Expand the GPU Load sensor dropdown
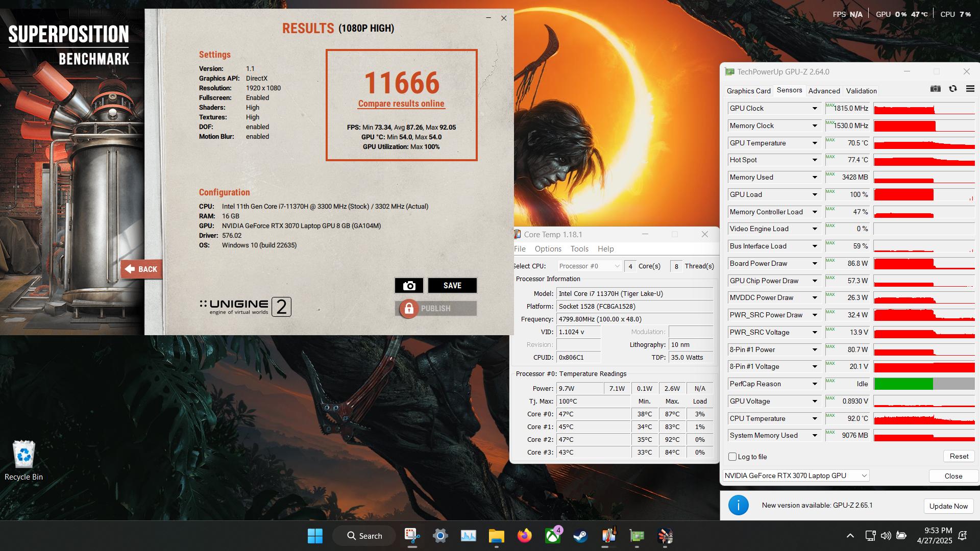Viewport: 980px width, 551px height. click(x=815, y=194)
